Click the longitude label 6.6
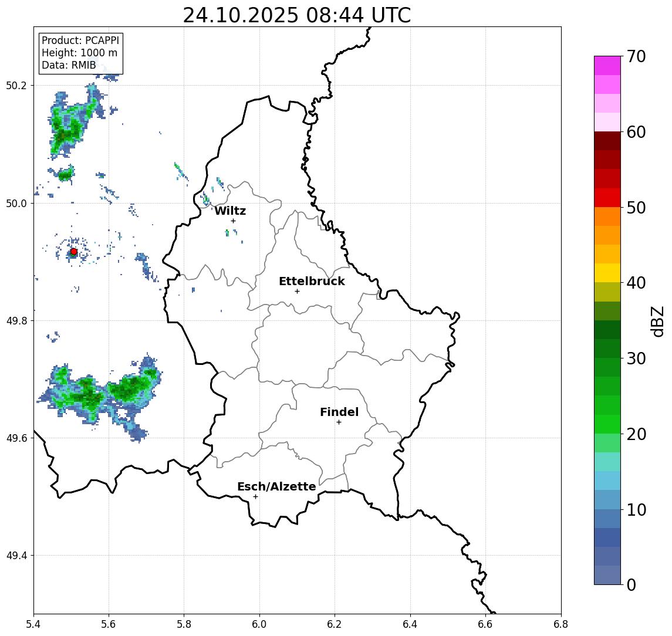 click(x=485, y=624)
